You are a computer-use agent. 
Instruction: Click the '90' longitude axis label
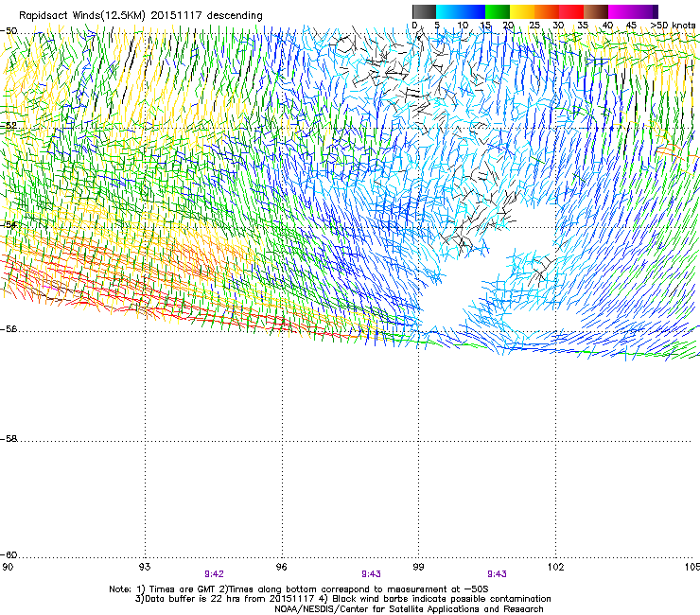point(8,567)
